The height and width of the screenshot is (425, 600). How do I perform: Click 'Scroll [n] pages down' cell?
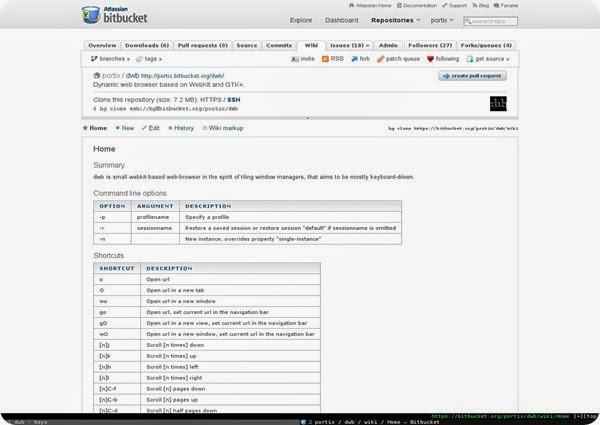230,389
